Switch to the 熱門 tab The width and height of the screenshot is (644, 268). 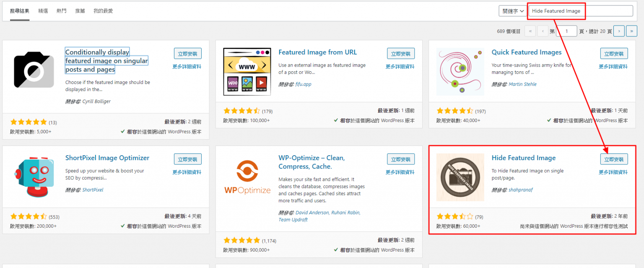click(x=61, y=11)
